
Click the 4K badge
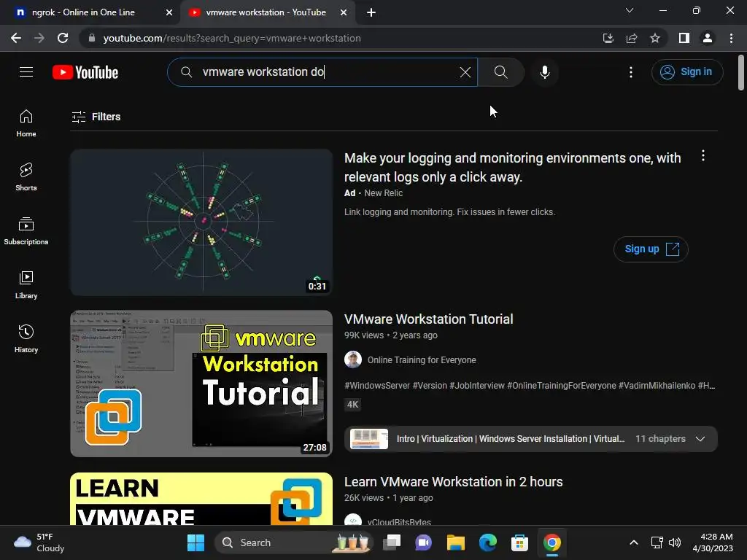pyautogui.click(x=352, y=404)
